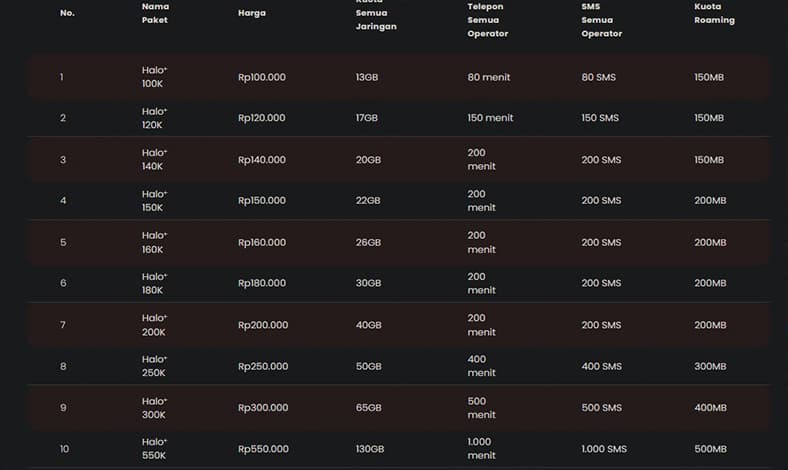This screenshot has height=470, width=788.
Task: Click the '400MB' roaming quota cell
Action: point(711,408)
